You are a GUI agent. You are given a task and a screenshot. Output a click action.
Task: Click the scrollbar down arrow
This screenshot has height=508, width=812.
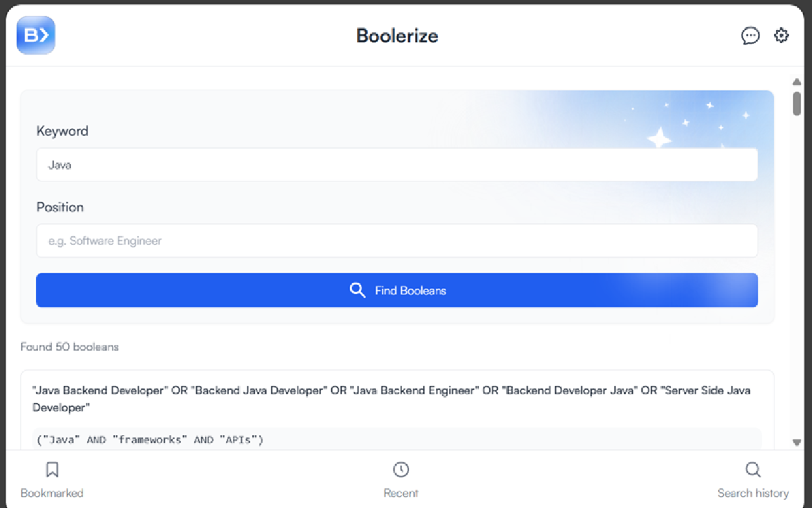797,443
